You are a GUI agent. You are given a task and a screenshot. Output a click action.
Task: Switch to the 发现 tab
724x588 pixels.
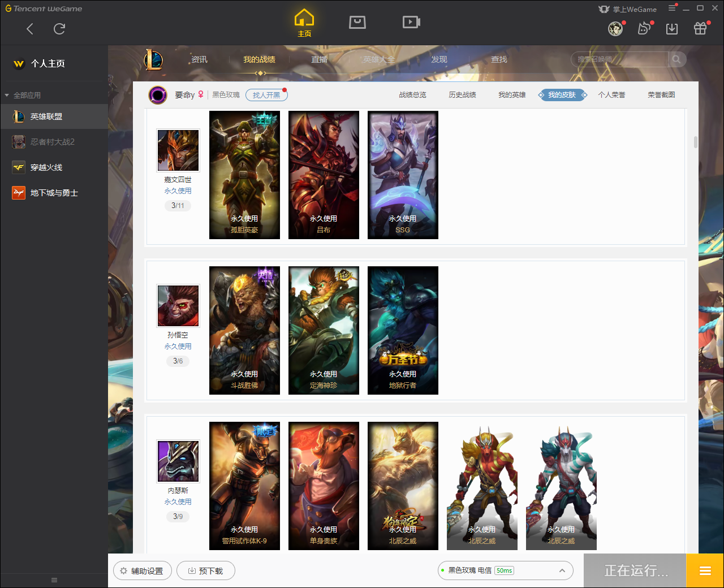pos(439,59)
